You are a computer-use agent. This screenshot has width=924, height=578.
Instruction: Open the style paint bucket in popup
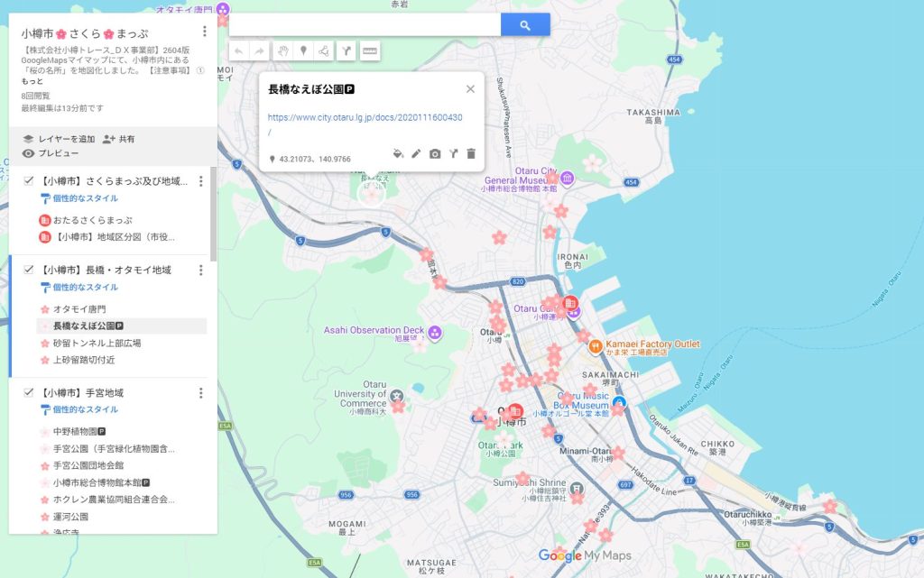[x=398, y=153]
